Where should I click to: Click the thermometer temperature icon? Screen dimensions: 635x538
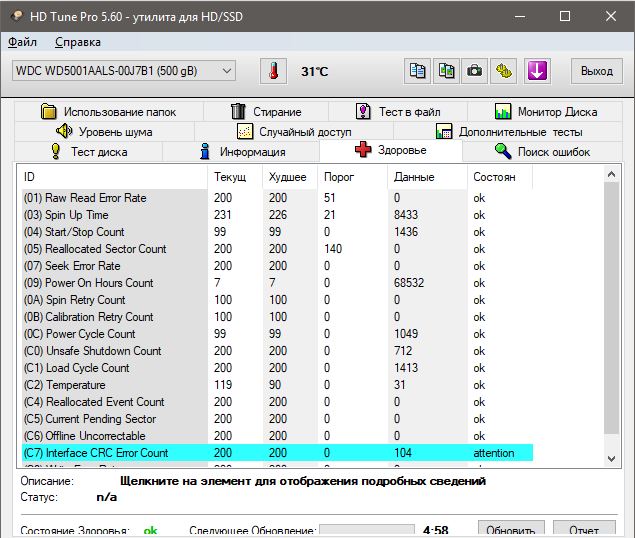pyautogui.click(x=273, y=71)
